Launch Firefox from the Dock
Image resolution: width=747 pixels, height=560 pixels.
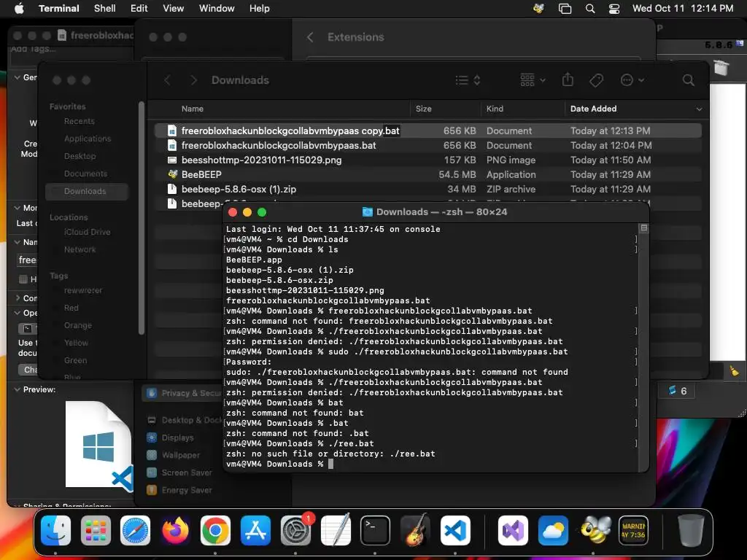pos(175,530)
